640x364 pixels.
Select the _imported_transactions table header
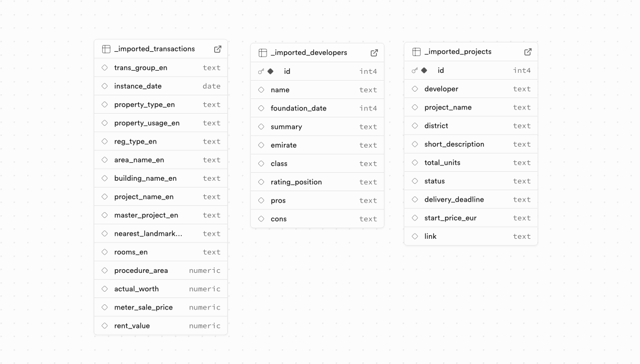click(x=155, y=49)
